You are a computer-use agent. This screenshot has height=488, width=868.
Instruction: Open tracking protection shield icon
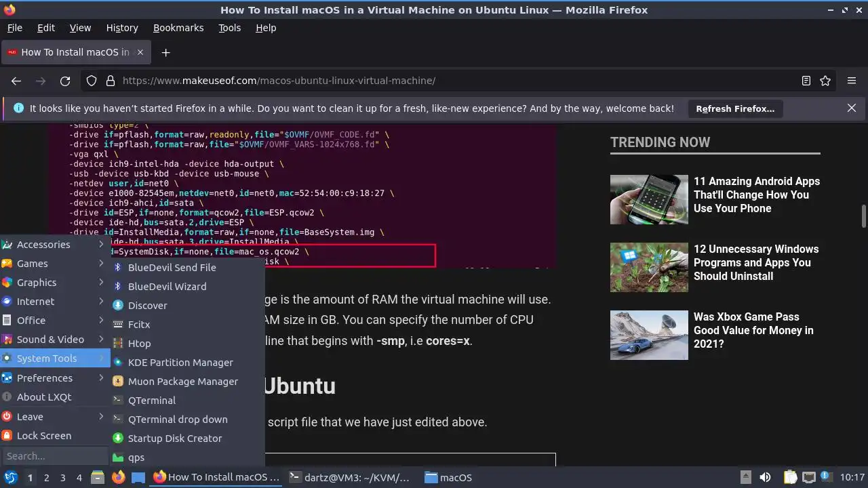[92, 81]
